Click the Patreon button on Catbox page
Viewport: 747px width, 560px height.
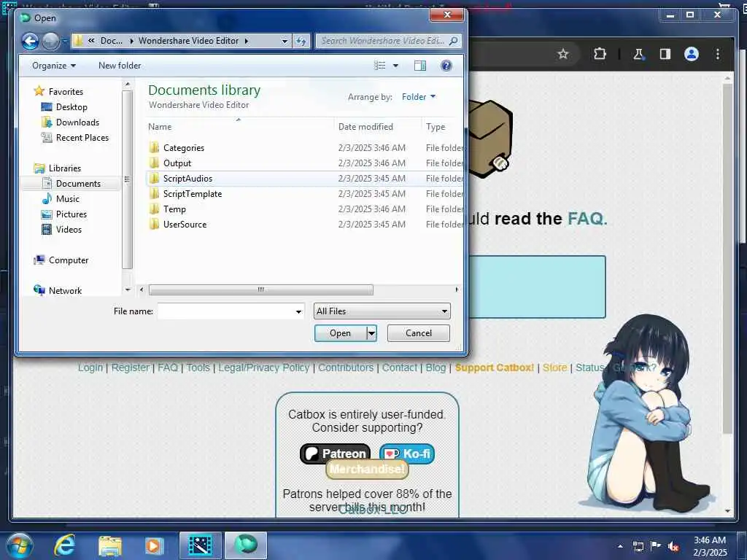[336, 454]
